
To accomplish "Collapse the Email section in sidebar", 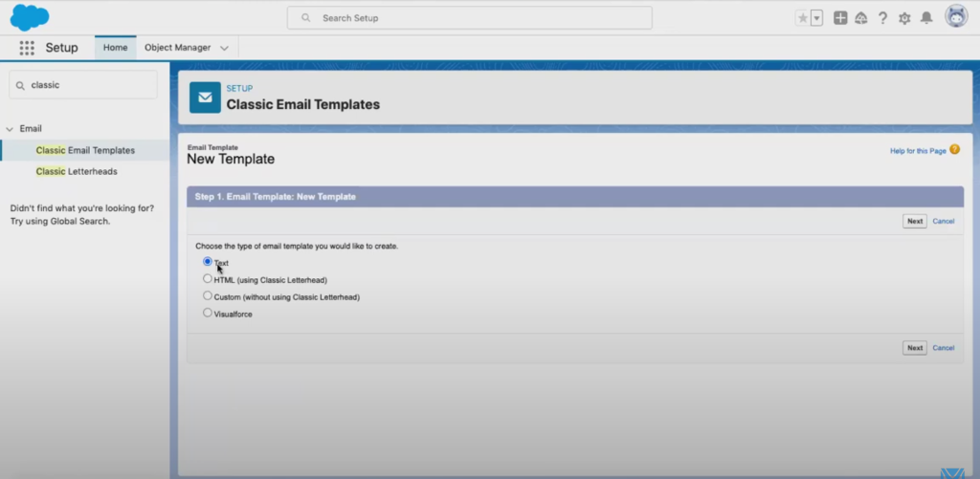I will click(10, 129).
